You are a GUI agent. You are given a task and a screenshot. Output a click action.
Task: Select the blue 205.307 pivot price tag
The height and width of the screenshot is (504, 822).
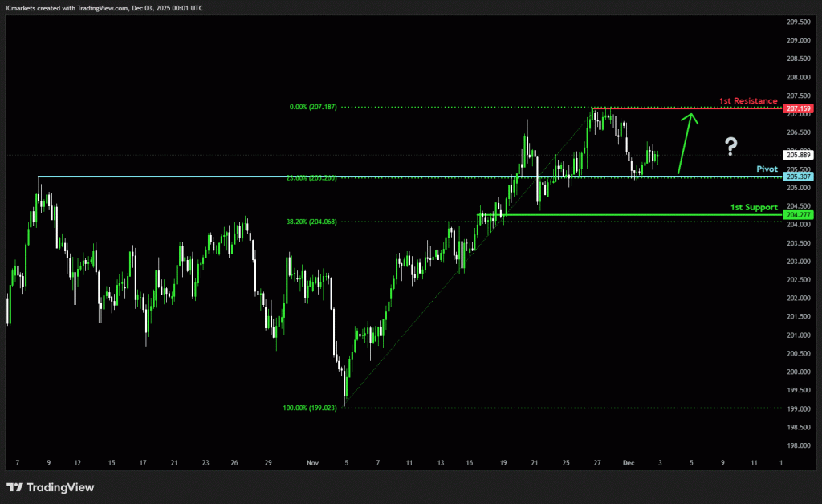pyautogui.click(x=799, y=177)
